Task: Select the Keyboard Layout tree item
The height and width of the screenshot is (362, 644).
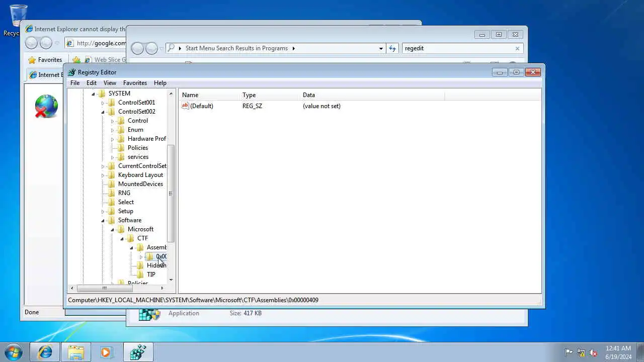Action: coord(140,175)
